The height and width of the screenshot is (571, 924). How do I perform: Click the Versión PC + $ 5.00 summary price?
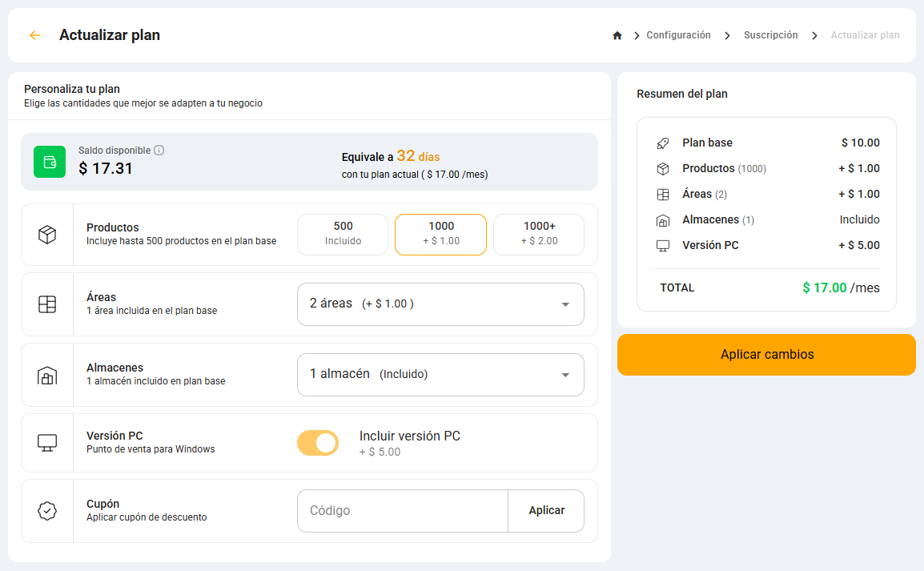click(x=859, y=246)
